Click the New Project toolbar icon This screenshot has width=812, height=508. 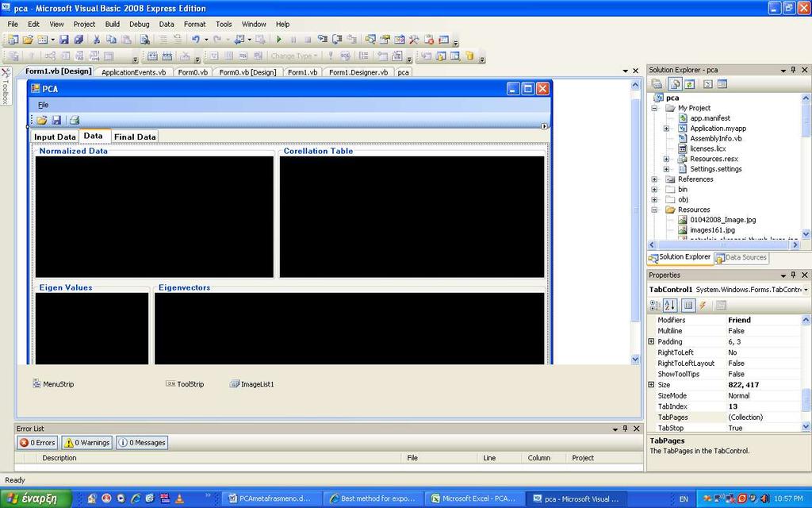pos(13,40)
